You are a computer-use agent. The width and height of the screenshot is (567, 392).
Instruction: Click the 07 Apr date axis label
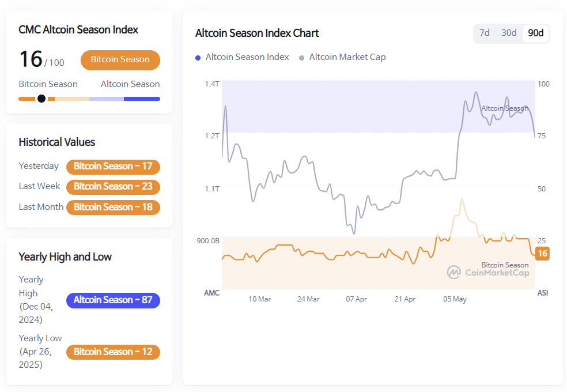(356, 299)
